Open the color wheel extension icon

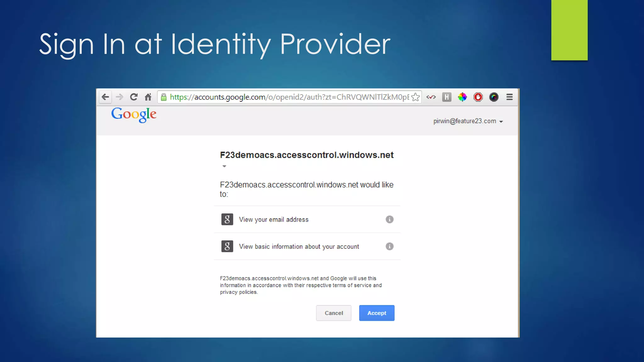pos(462,97)
